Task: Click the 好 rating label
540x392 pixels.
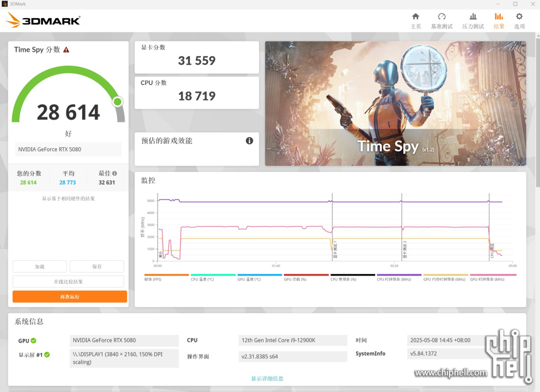Action: click(68, 133)
